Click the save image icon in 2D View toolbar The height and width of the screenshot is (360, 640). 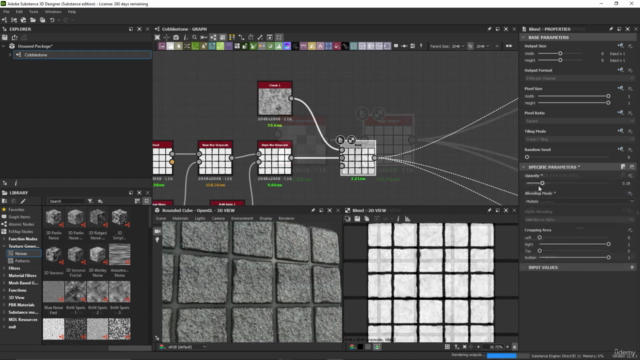(357, 219)
